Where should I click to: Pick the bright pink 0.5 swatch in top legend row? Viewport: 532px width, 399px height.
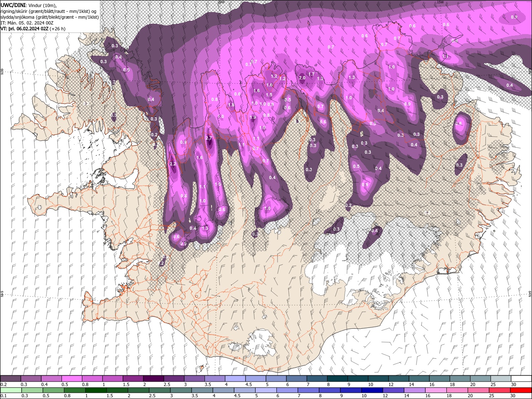71,379
